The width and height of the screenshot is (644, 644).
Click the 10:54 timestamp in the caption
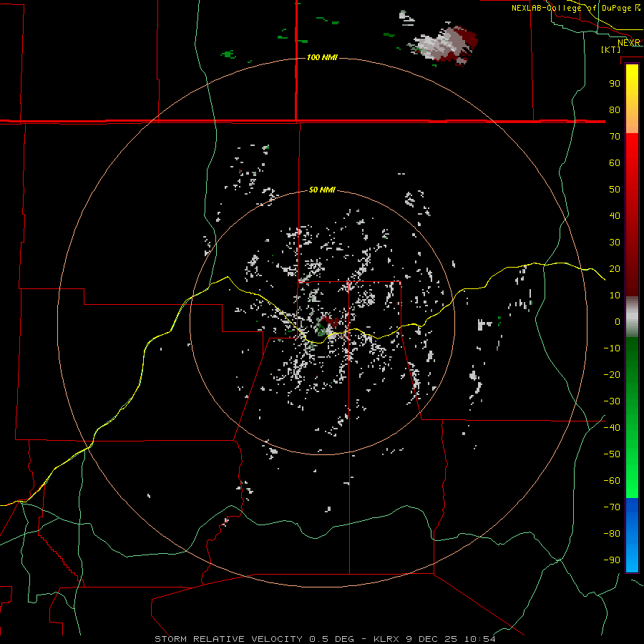[x=480, y=639]
